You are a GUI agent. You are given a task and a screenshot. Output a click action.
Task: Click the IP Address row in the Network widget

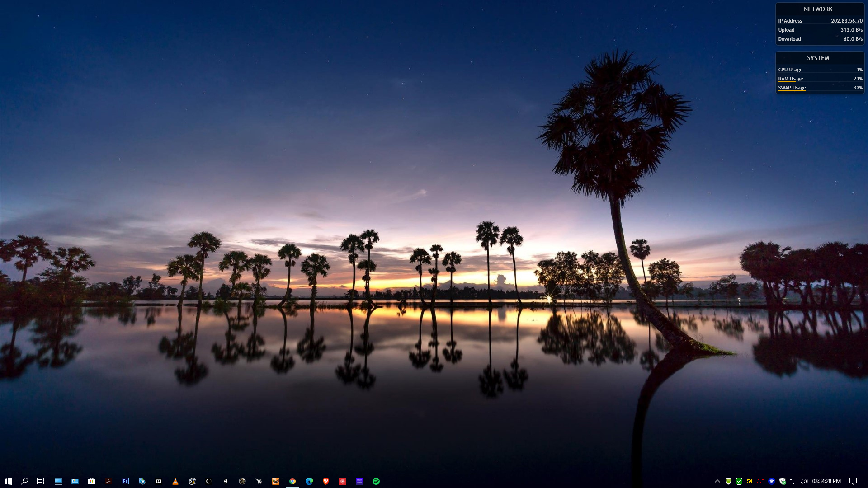point(820,21)
